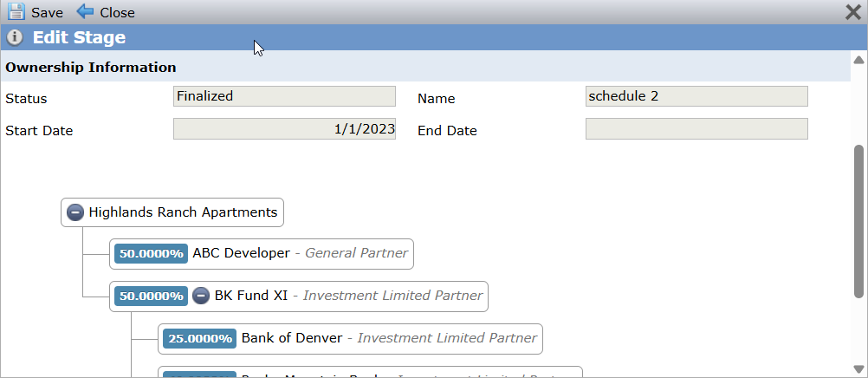Click the 25.0000% badge for Bank of Denver

(200, 339)
